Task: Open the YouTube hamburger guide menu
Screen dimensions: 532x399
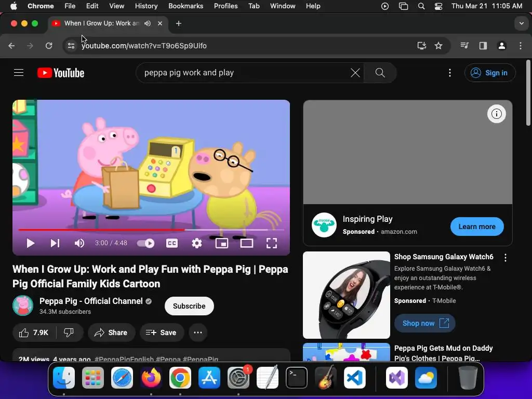Action: coord(19,73)
